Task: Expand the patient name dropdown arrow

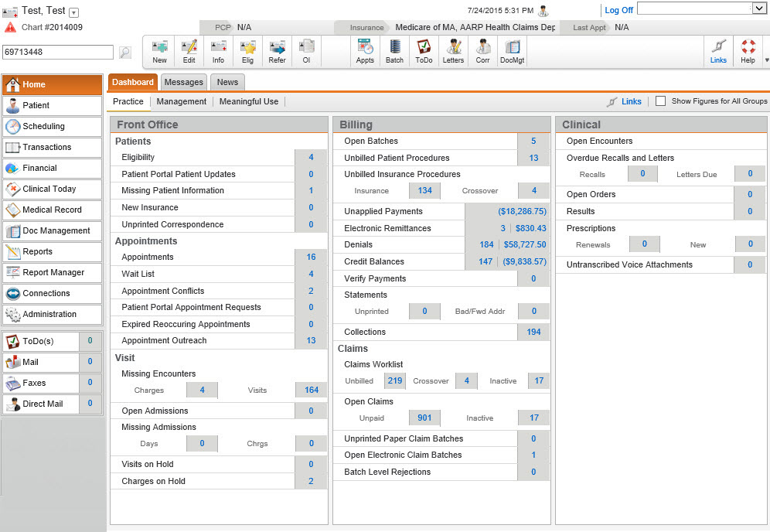Action: 72,11
